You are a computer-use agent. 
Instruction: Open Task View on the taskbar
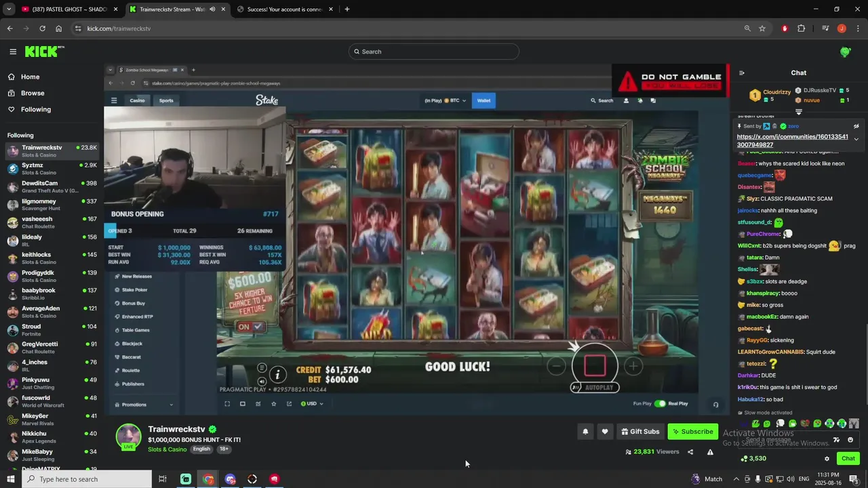tap(163, 479)
